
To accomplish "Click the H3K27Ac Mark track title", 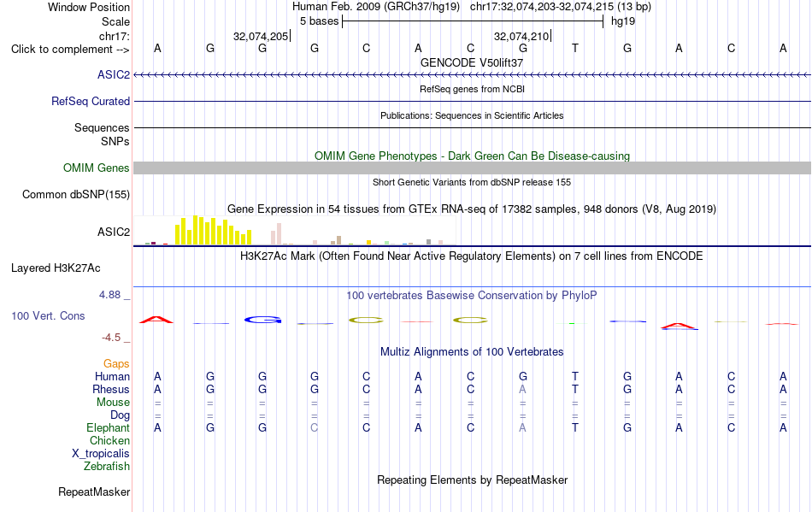I will (472, 256).
